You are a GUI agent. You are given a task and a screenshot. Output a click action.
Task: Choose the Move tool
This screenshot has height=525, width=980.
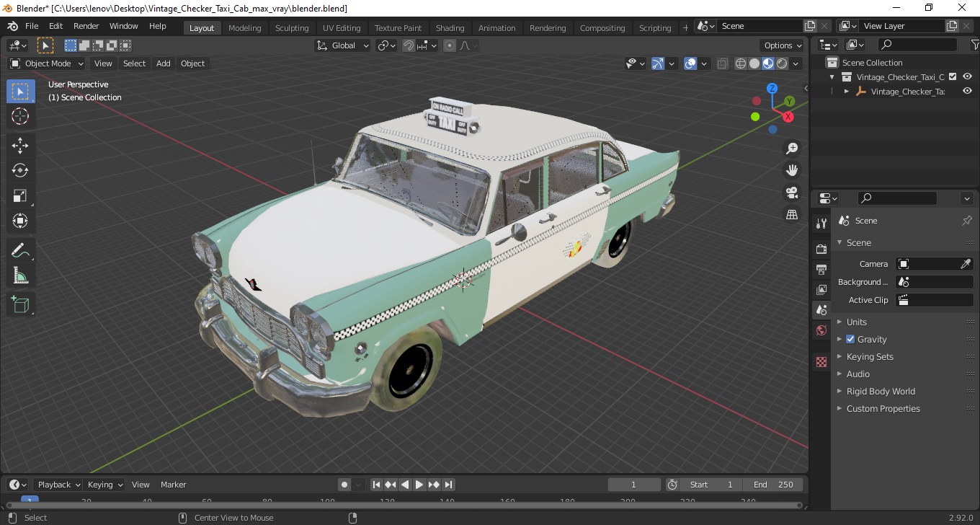[x=20, y=146]
